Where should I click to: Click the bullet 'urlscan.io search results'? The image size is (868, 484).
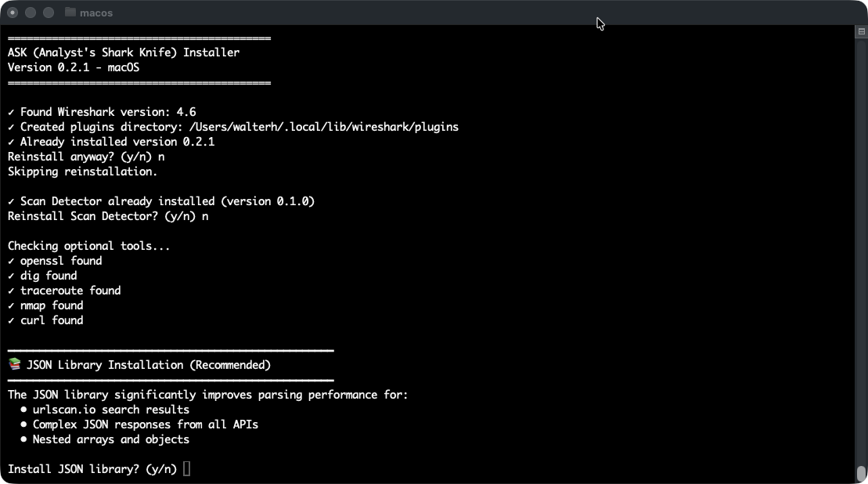pos(110,410)
